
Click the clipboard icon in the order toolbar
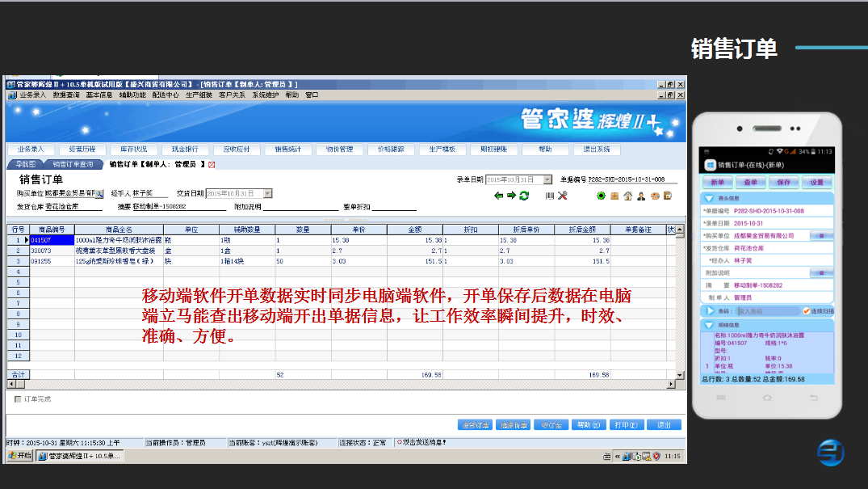(x=669, y=196)
